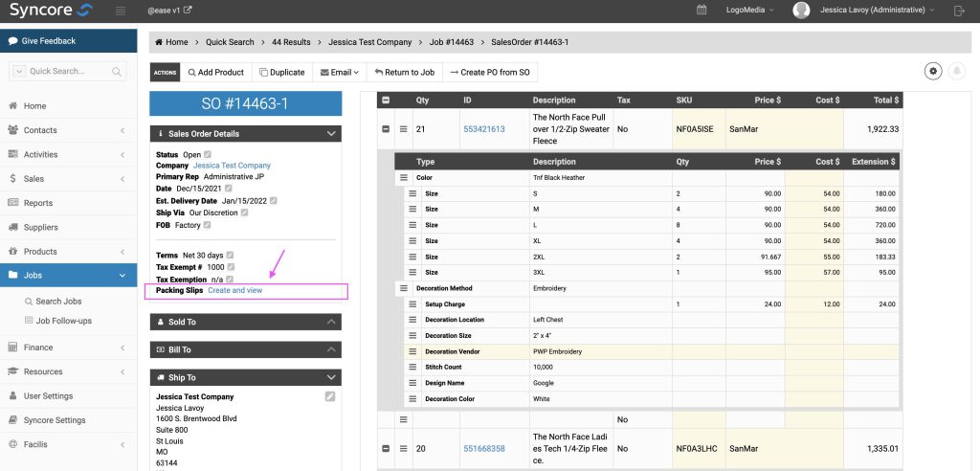Image resolution: width=980 pixels, height=471 pixels.
Task: Expand the Sales sidebar menu
Action: point(68,178)
